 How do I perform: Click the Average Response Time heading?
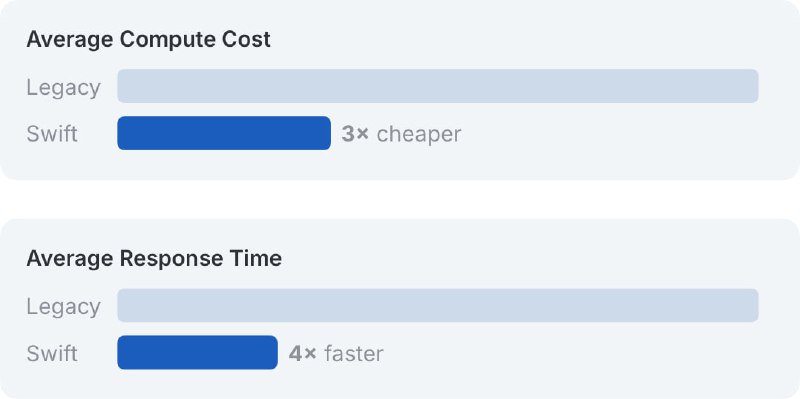(154, 259)
